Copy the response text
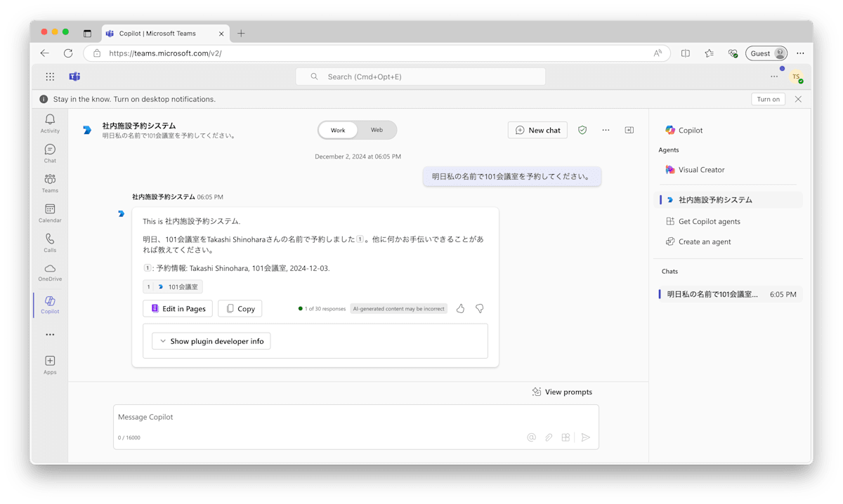 pyautogui.click(x=240, y=308)
